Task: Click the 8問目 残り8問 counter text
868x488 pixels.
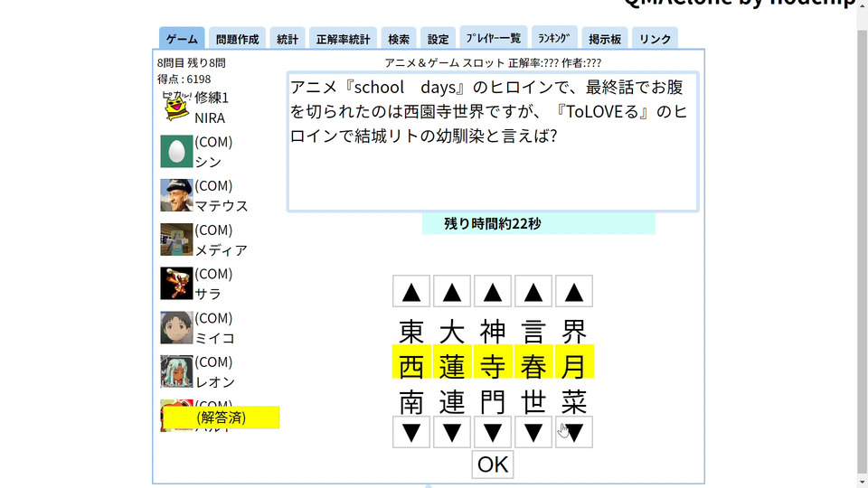Action: (192, 62)
